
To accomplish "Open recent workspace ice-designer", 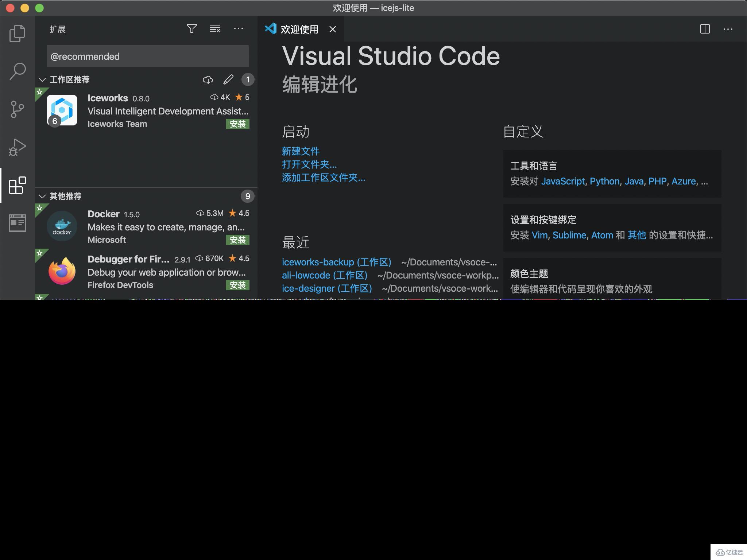I will [327, 288].
